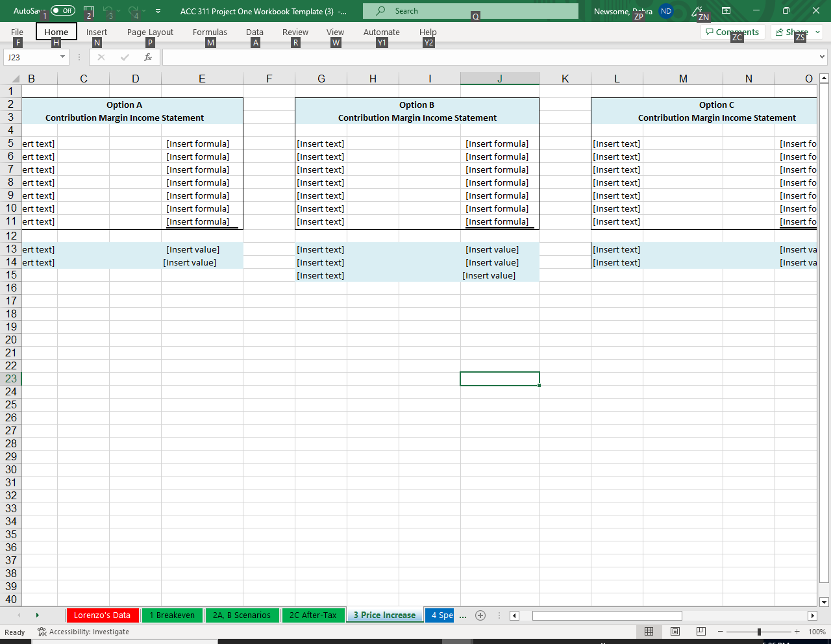The image size is (831, 644).
Task: Click [Insert text] in Option B row 15
Action: point(321,275)
